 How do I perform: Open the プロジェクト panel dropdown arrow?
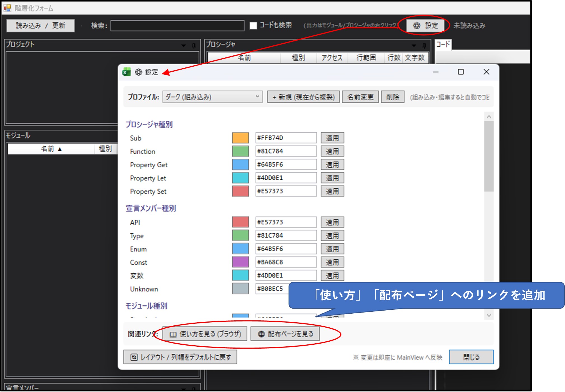tap(184, 45)
